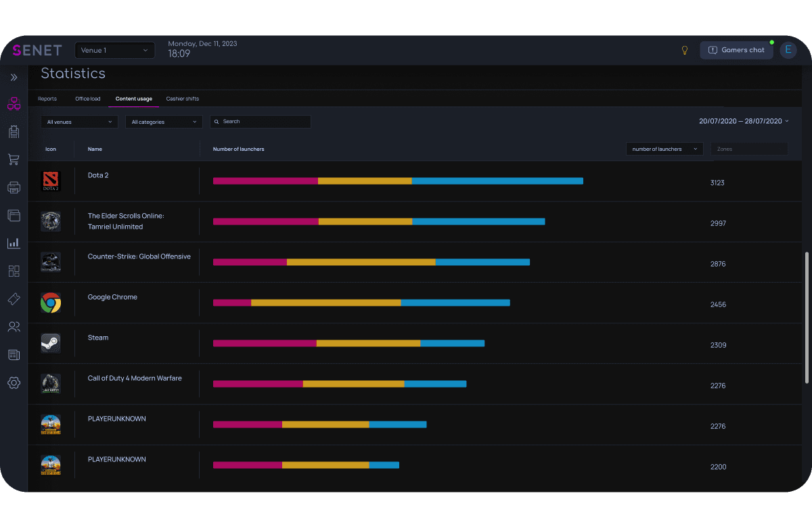This screenshot has width=812, height=529.
Task: Open the ticket coupon icon
Action: coord(14,299)
